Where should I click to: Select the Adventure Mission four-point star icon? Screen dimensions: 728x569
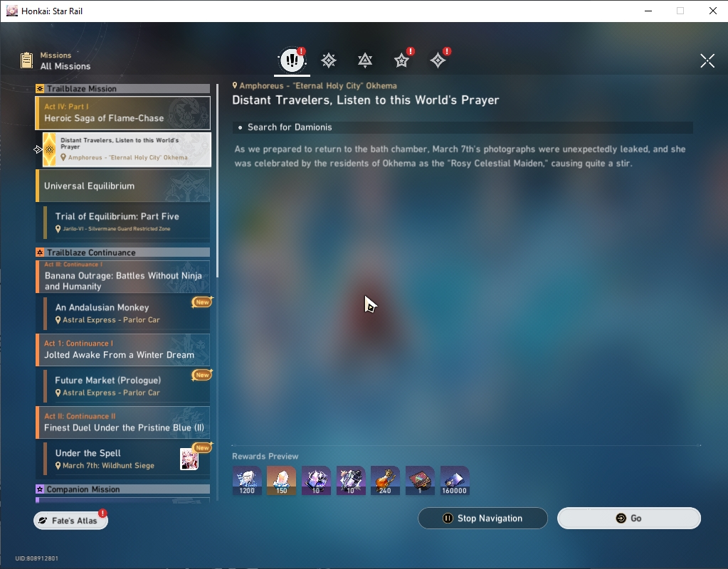click(x=438, y=60)
